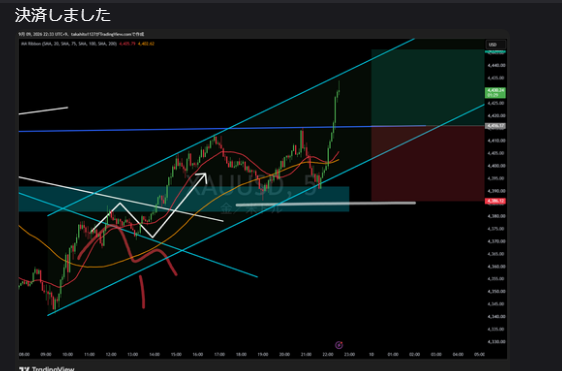Open the TradingView logo link below chart
This screenshot has height=371, width=562.
point(47,368)
